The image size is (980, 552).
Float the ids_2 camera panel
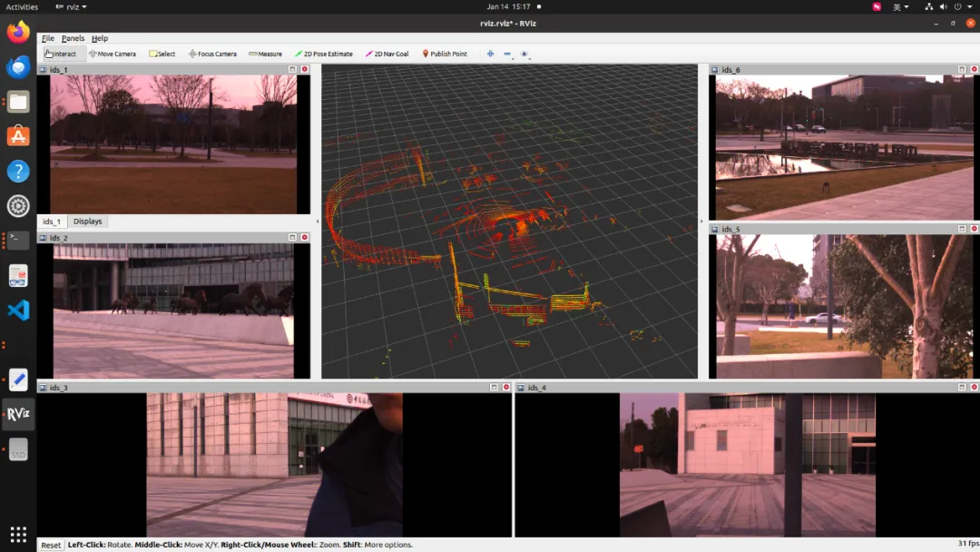[x=292, y=238]
